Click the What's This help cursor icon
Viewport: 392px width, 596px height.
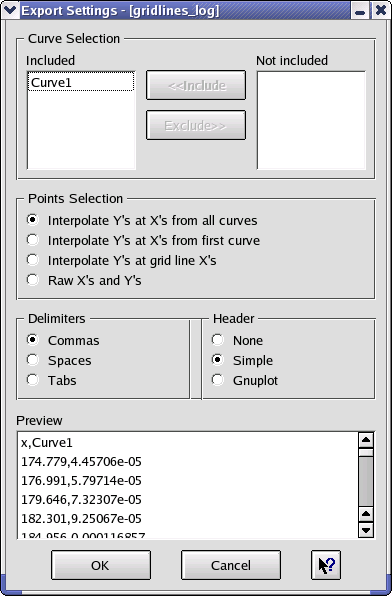click(x=326, y=565)
